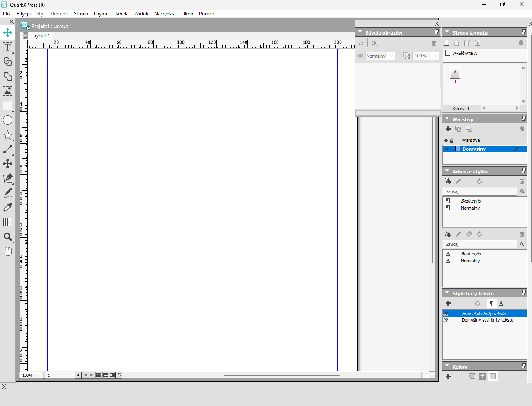Open the Plik menu
Image resolution: width=532 pixels, height=406 pixels.
(x=7, y=14)
